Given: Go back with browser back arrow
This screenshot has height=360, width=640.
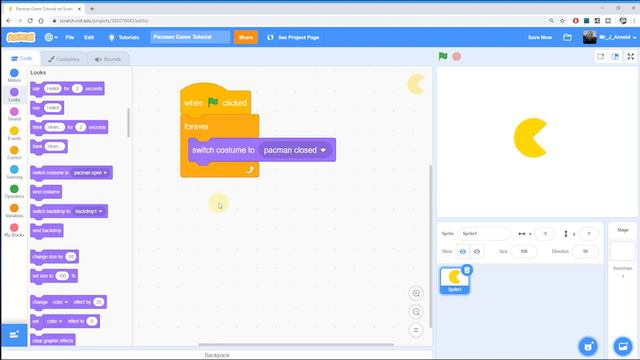Looking at the screenshot, I should tap(9, 20).
